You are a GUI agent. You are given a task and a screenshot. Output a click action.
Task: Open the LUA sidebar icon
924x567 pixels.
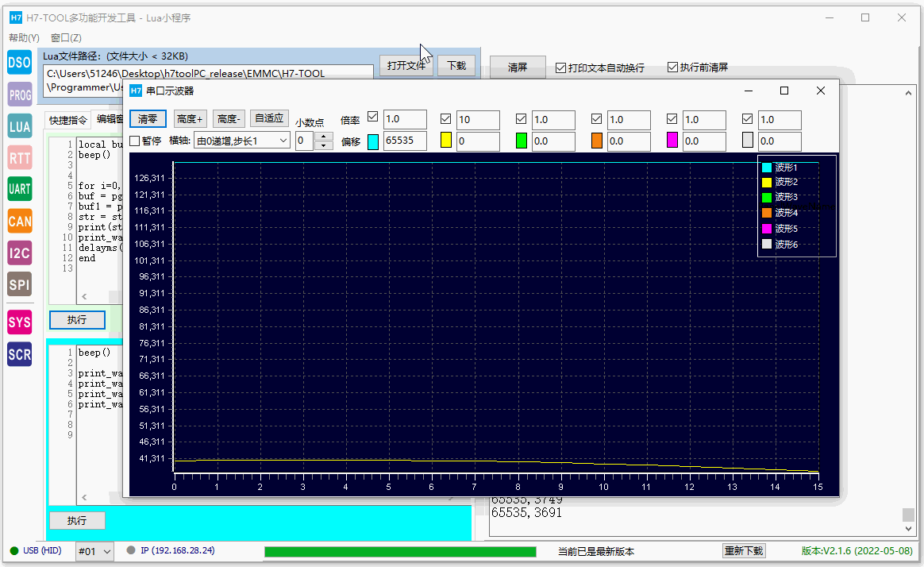tap(19, 126)
